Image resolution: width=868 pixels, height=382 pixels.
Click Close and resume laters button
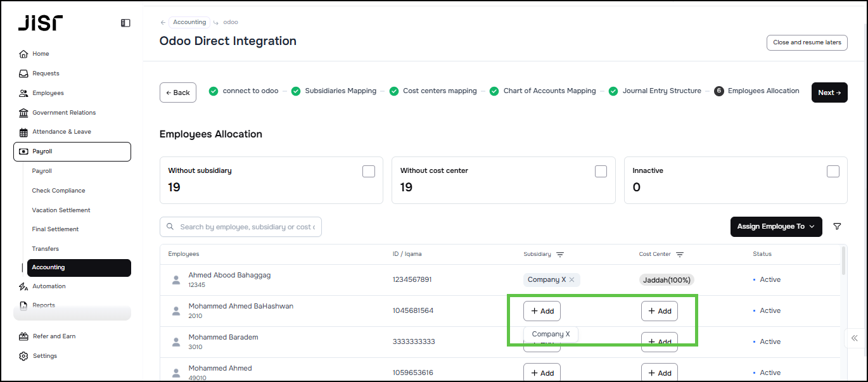tap(807, 42)
